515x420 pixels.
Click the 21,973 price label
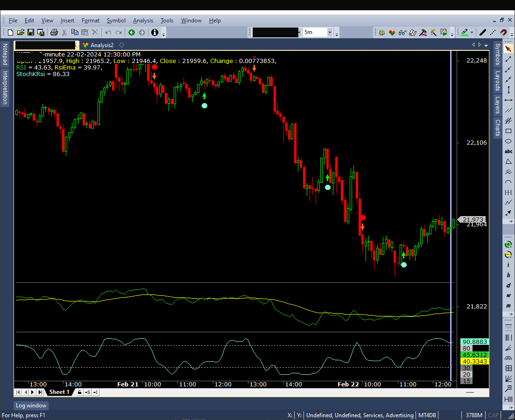click(x=472, y=219)
